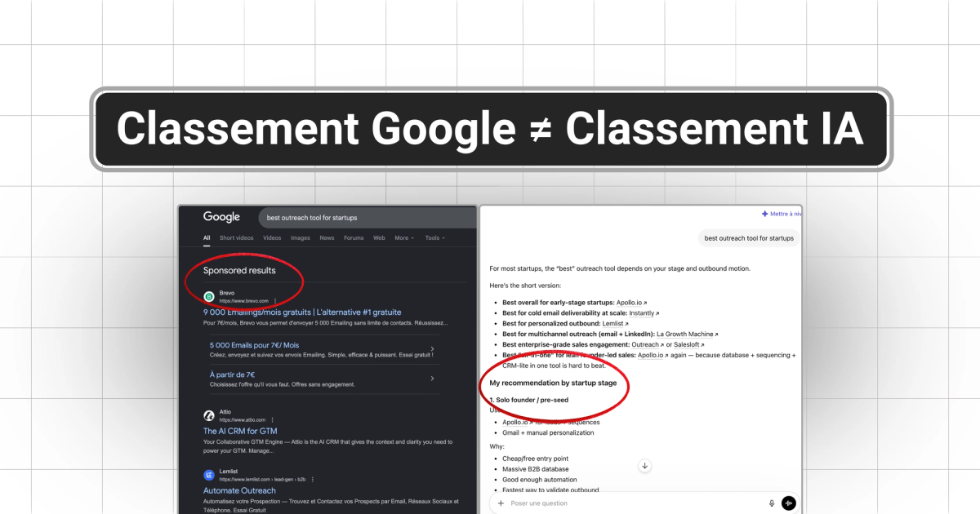Open the 'Automate Outreach' Lemlist result
980x514 pixels.
coord(239,490)
